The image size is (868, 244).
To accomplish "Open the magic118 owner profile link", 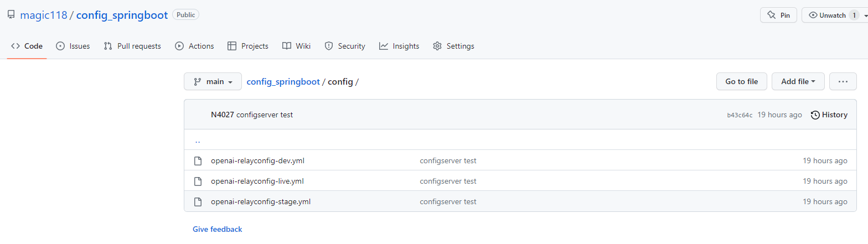I will pyautogui.click(x=44, y=15).
